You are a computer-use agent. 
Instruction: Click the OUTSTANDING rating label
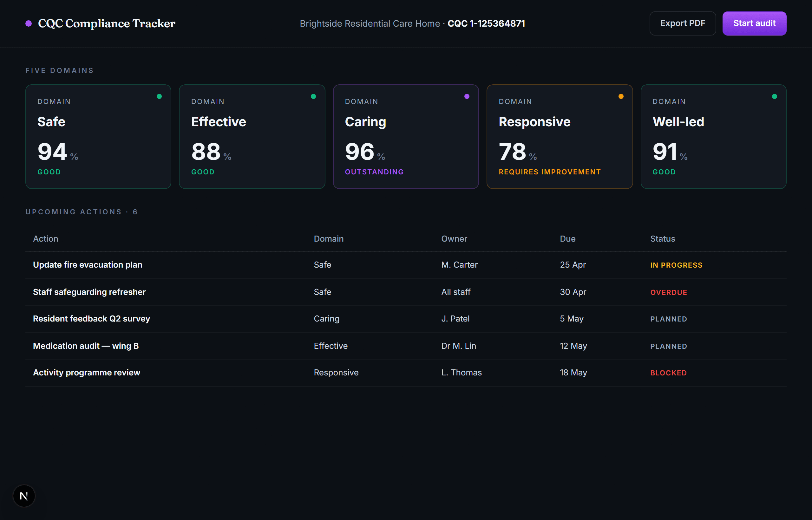pyautogui.click(x=374, y=172)
